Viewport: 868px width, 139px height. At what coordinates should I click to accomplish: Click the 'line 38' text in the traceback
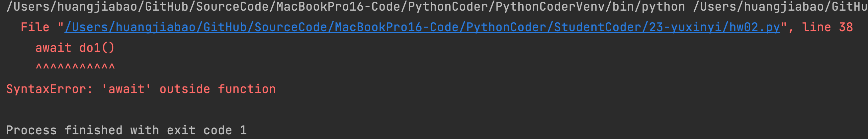(827, 27)
